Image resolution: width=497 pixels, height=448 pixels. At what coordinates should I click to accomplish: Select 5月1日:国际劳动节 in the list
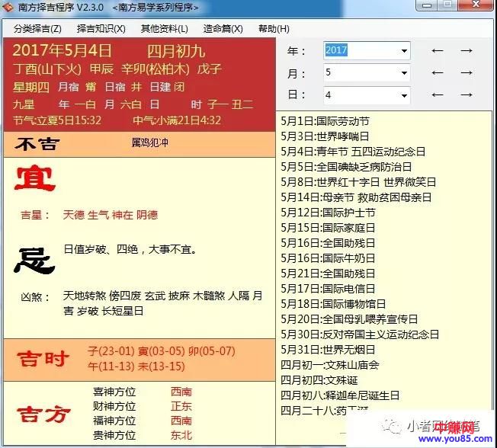(325, 121)
